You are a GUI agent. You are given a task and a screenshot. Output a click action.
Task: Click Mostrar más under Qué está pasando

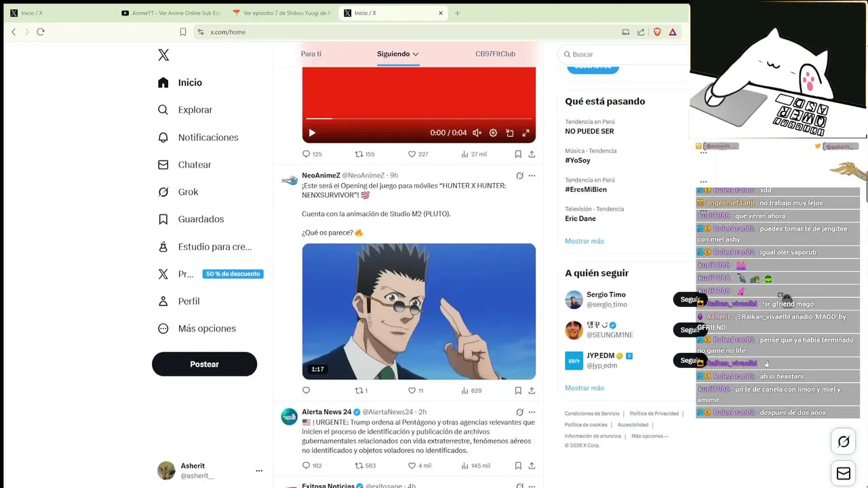(585, 241)
